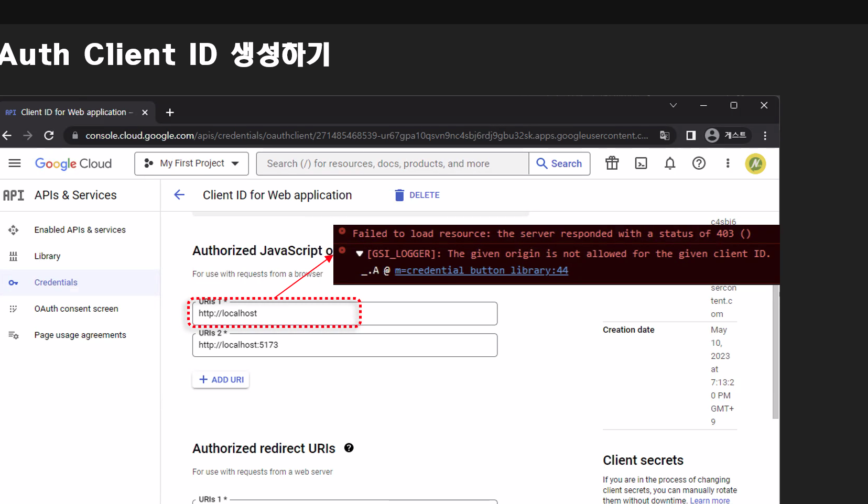
Task: Open the My First Project selector
Action: [x=191, y=163]
